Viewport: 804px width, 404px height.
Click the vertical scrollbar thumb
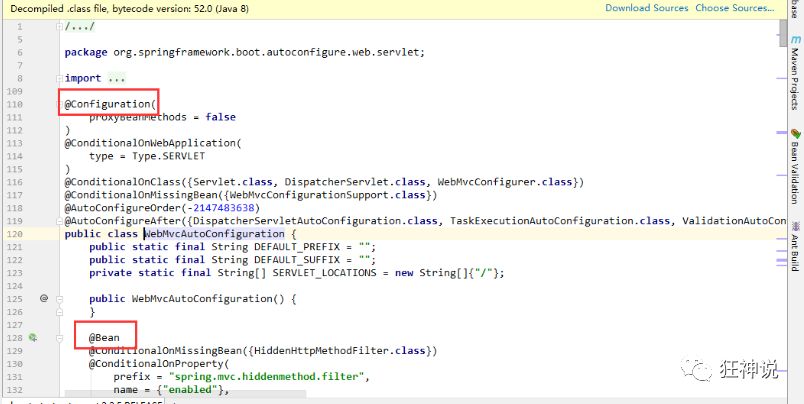(783, 34)
